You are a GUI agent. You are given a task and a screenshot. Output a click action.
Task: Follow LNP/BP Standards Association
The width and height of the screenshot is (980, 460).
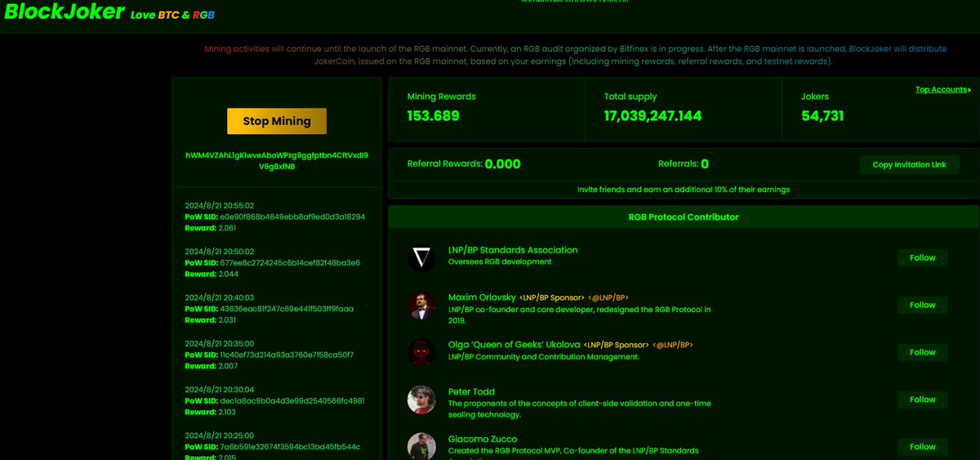pyautogui.click(x=923, y=257)
